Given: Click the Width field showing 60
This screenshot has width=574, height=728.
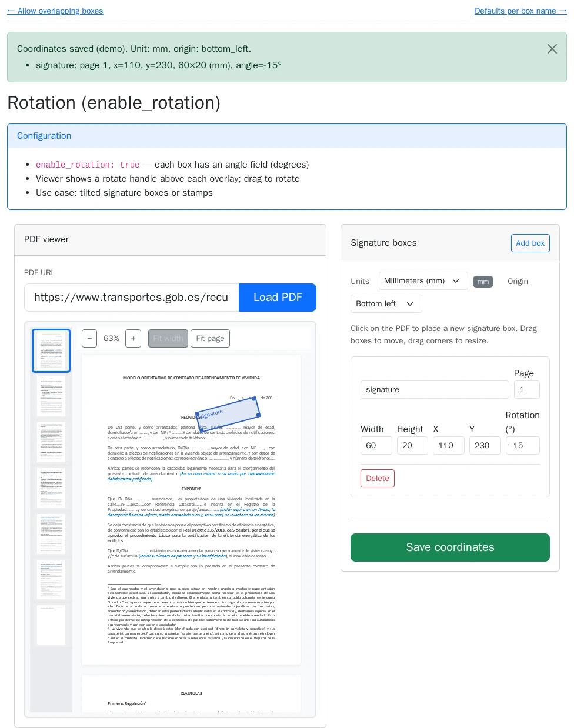Looking at the screenshot, I should click(x=376, y=445).
